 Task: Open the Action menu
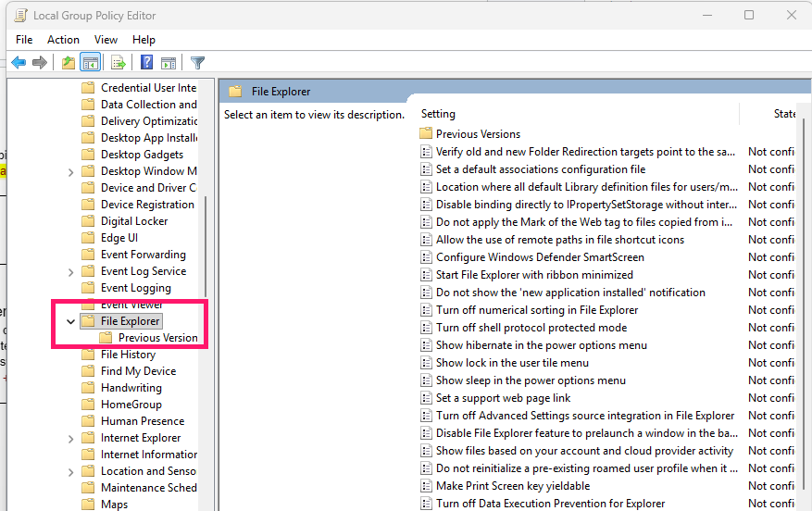point(63,40)
